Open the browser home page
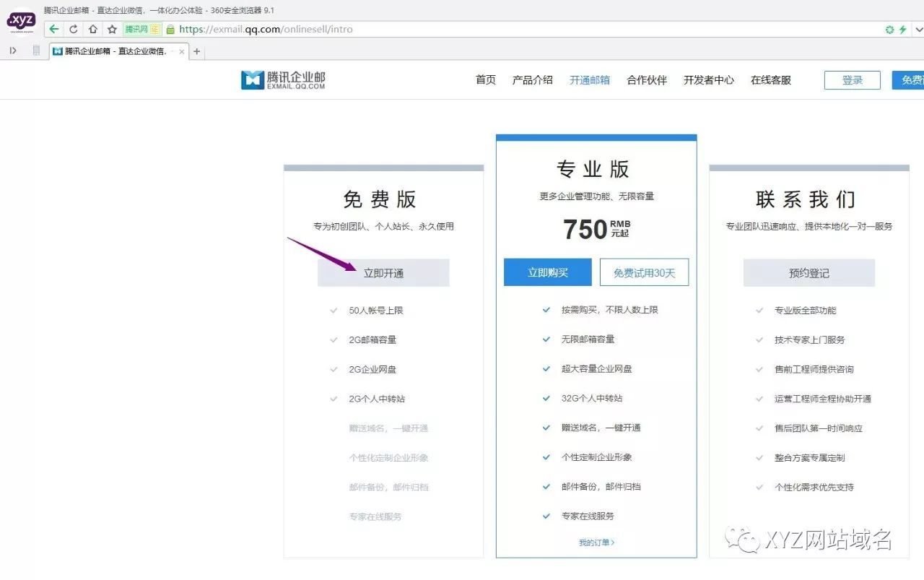The width and height of the screenshot is (924, 580). (93, 29)
